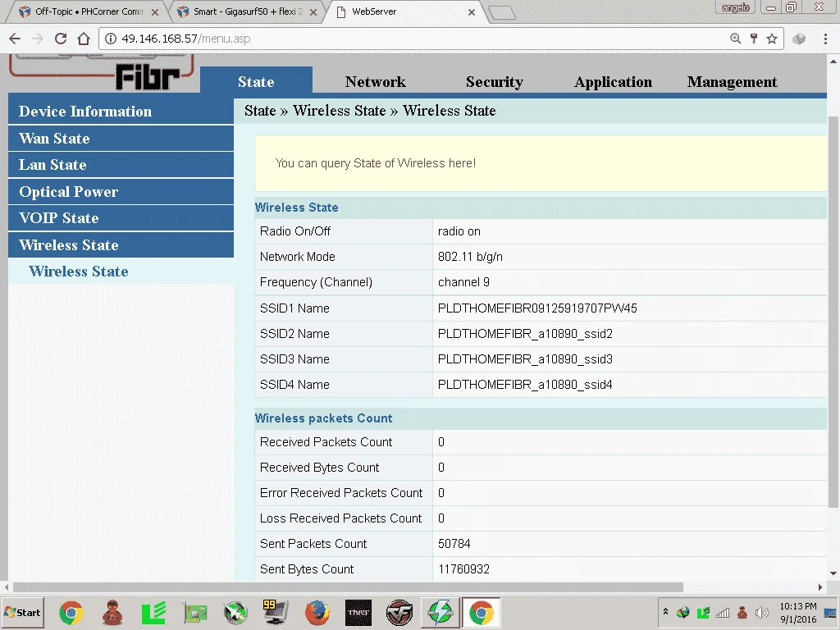
Task: Click the horizontal scrollbar thumb
Action: pyautogui.click(x=348, y=587)
